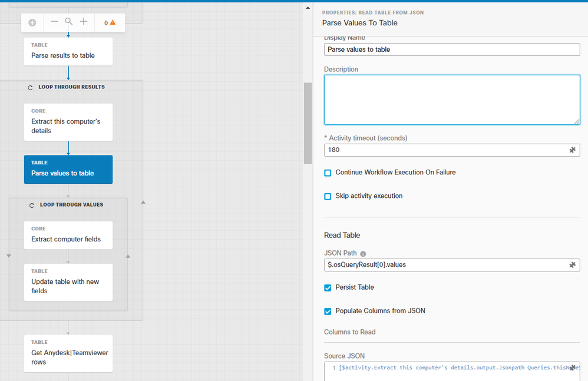Viewport: 588px width, 381px height.
Task: Click the JSON Path info icon
Action: (x=363, y=254)
